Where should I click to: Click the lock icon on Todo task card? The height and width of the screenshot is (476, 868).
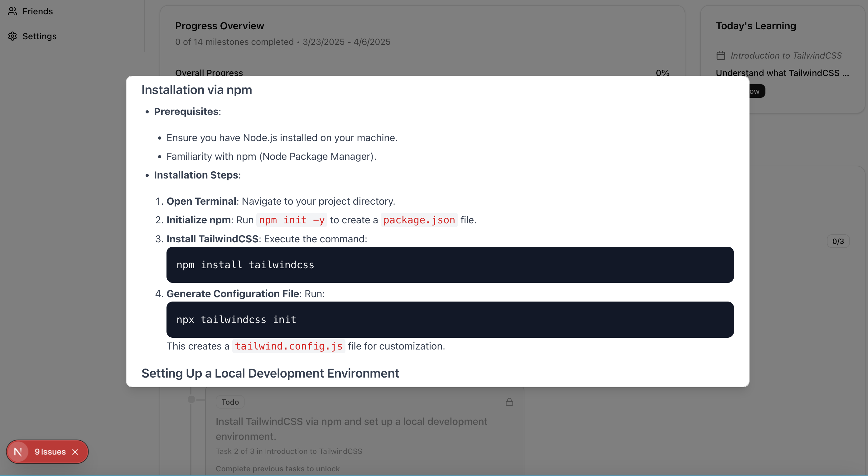(x=509, y=402)
